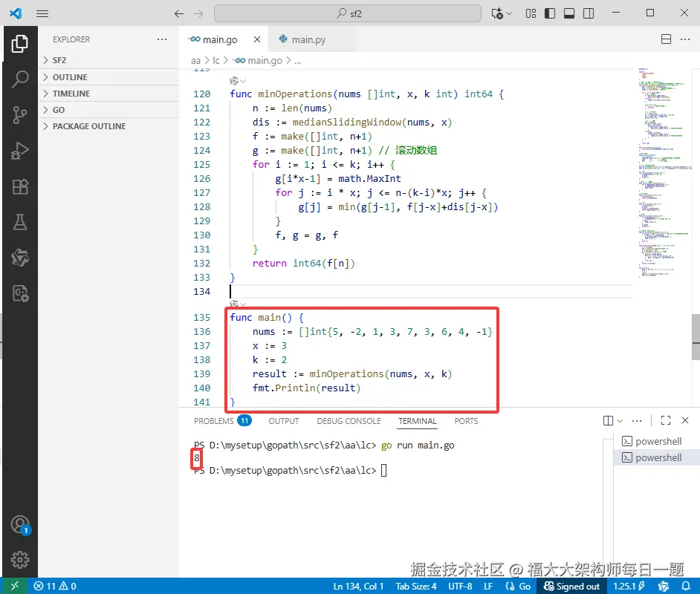Open Explorer Views and More Actions
The image size is (700, 594).
tap(162, 39)
